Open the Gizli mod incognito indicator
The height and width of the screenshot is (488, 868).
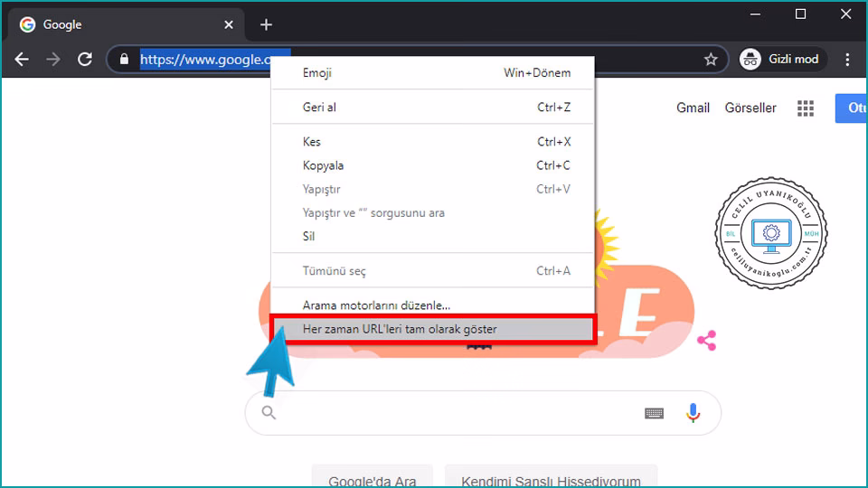[x=782, y=60]
